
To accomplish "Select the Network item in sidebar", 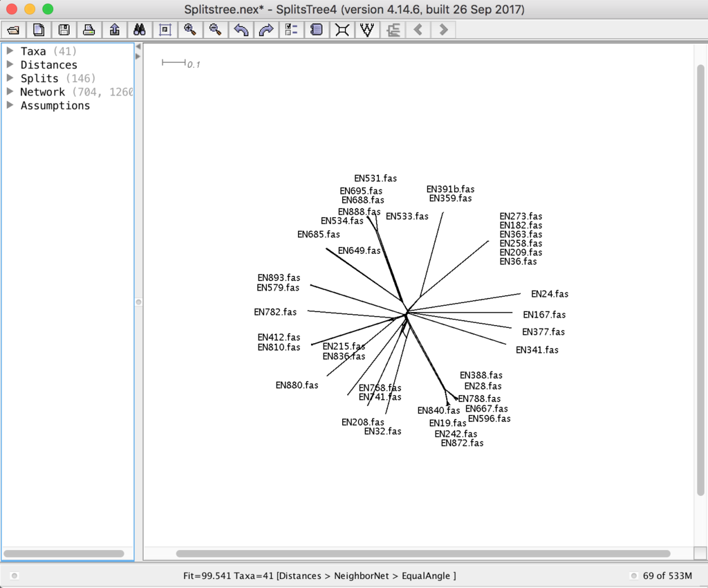I will tap(42, 92).
